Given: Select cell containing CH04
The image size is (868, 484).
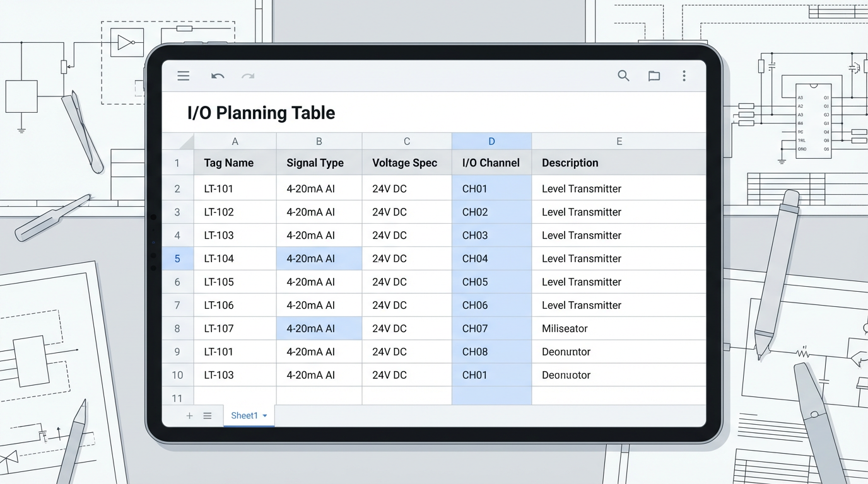Looking at the screenshot, I should [491, 259].
